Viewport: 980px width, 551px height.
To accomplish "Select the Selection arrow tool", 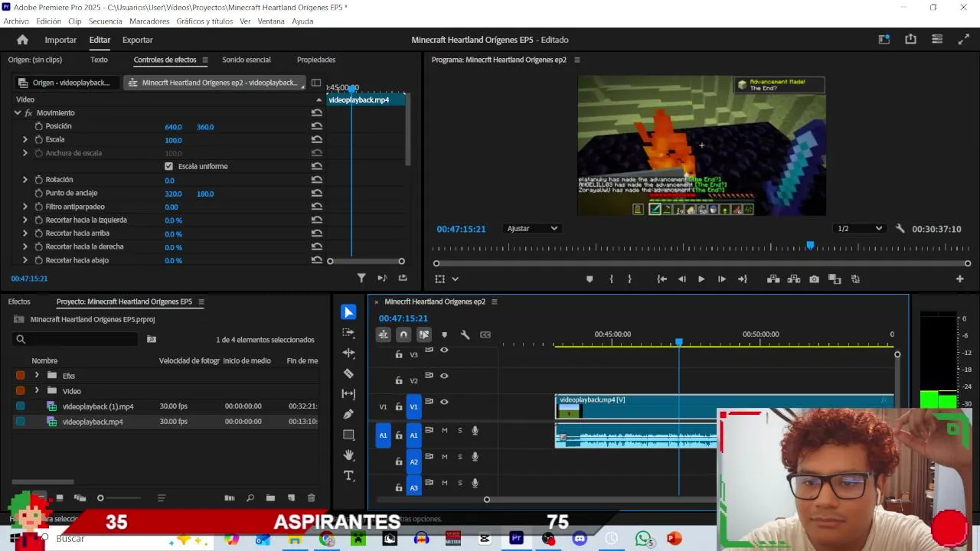I will (348, 312).
